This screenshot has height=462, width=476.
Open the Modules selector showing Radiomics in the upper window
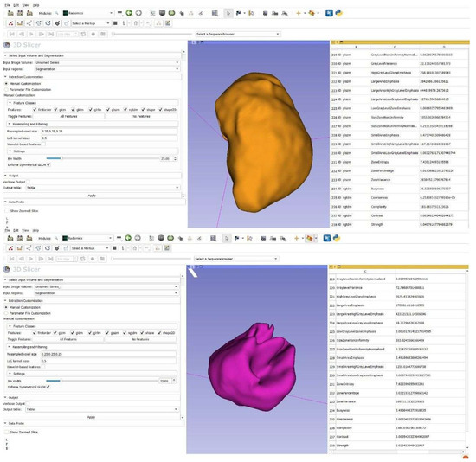tap(87, 13)
